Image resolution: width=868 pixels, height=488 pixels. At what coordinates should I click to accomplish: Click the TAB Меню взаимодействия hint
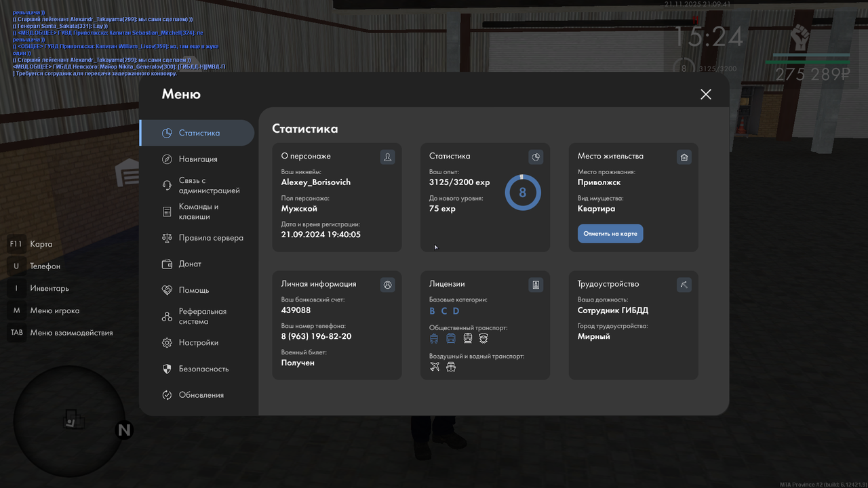pyautogui.click(x=60, y=333)
